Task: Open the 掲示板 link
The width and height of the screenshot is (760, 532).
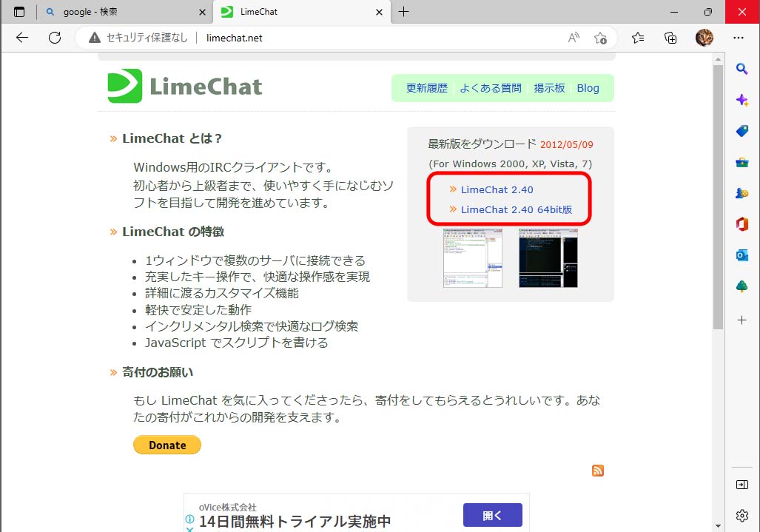Action: point(549,88)
